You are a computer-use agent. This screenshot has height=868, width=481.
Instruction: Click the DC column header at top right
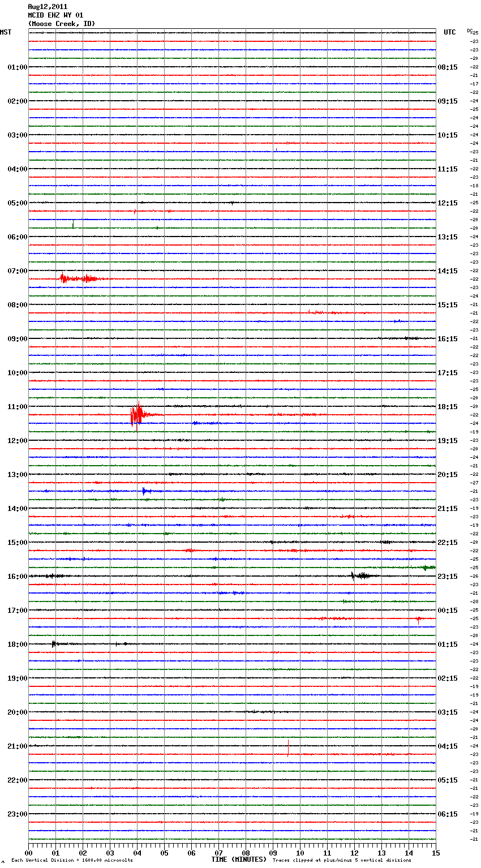point(470,30)
